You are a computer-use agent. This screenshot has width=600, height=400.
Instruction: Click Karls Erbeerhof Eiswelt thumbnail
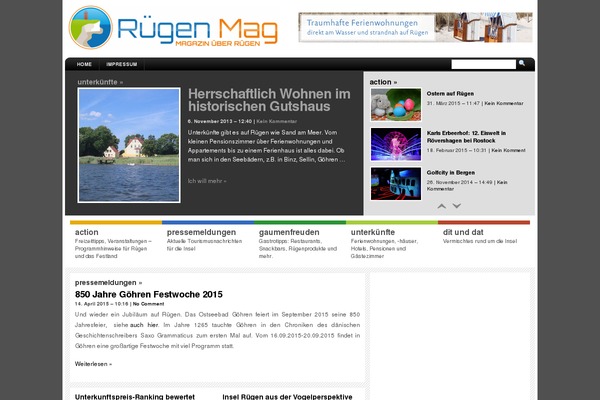pos(396,144)
